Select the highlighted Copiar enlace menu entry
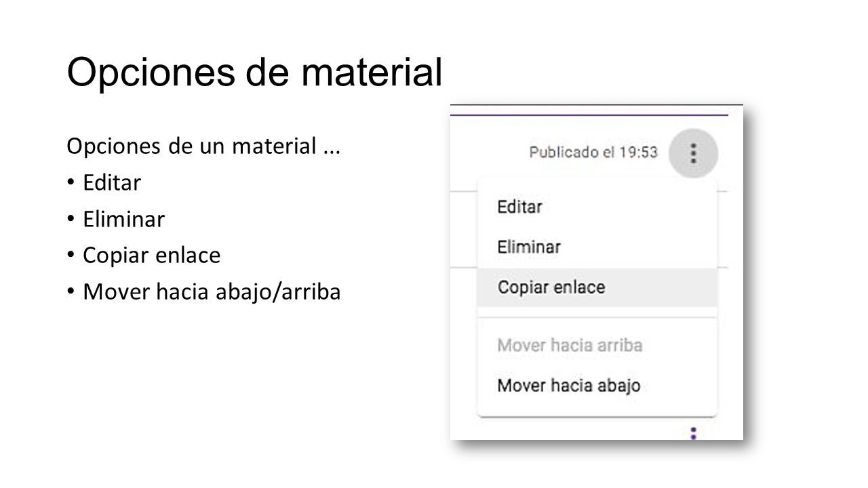Image resolution: width=868 pixels, height=488 pixels. (x=597, y=287)
